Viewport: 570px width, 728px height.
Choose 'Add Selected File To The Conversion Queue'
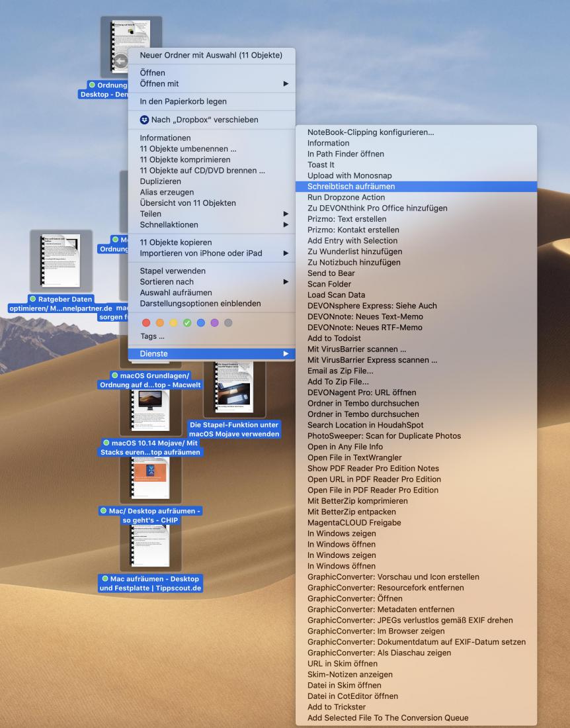click(x=416, y=718)
